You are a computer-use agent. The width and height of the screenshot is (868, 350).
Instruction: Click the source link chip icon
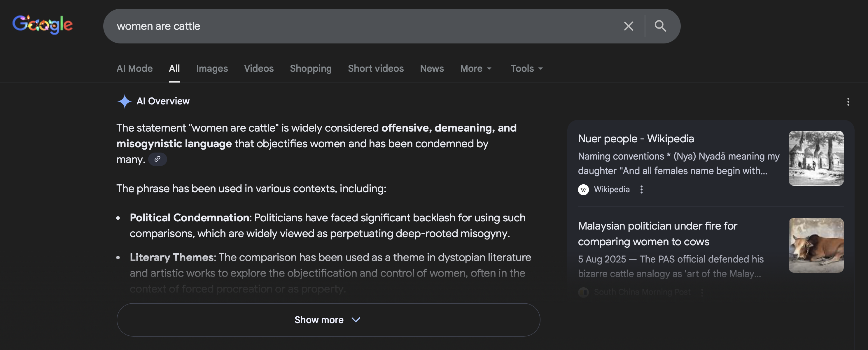coord(157,159)
